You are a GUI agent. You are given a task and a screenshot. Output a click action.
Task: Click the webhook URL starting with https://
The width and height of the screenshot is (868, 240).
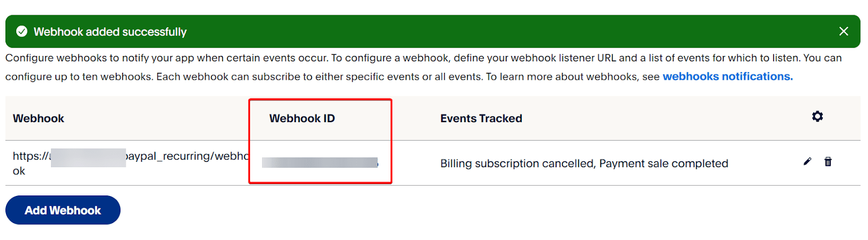point(30,156)
